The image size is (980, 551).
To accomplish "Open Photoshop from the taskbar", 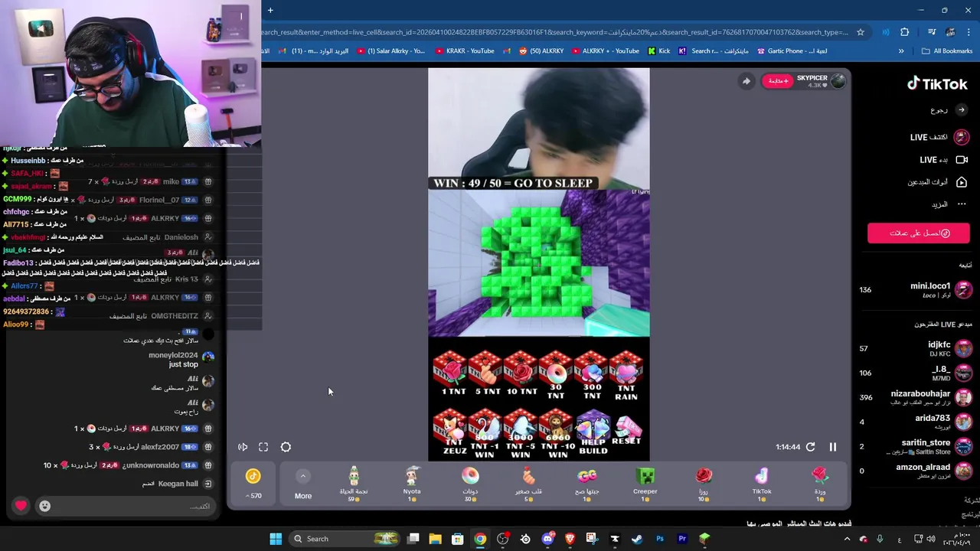I will (x=659, y=539).
